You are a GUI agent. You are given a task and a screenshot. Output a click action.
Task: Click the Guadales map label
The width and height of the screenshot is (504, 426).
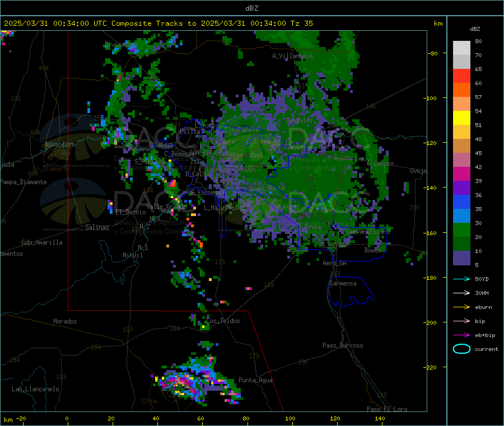(299, 120)
